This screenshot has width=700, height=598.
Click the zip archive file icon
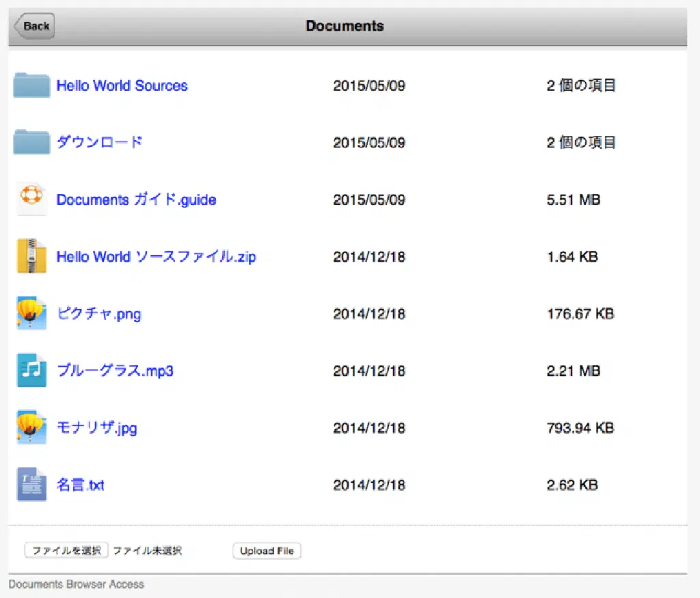point(31,256)
